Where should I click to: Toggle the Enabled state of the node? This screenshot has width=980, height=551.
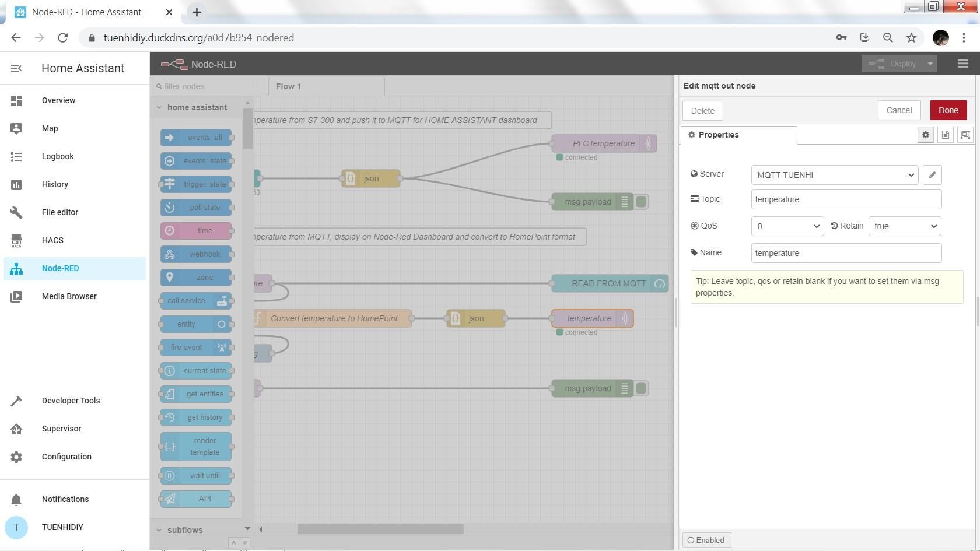pyautogui.click(x=706, y=540)
